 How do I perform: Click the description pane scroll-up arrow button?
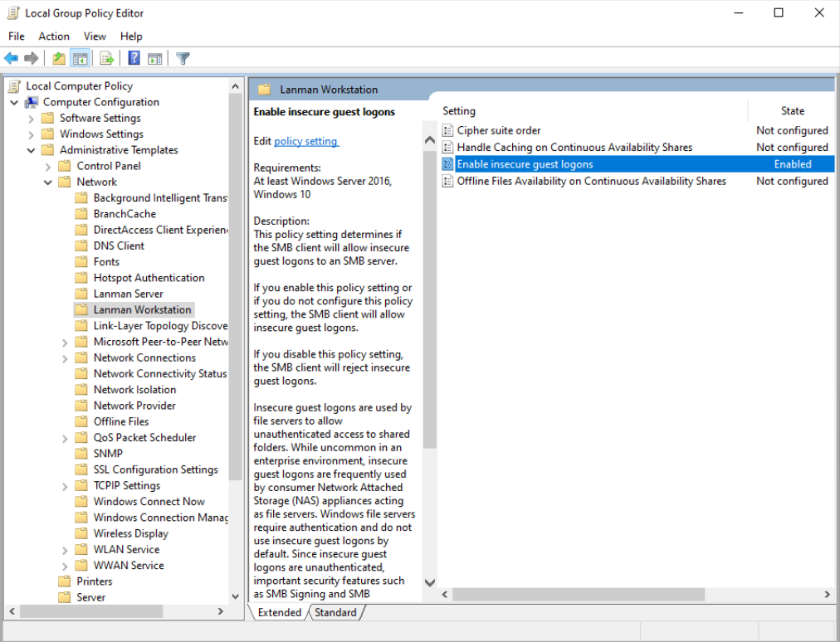(430, 141)
